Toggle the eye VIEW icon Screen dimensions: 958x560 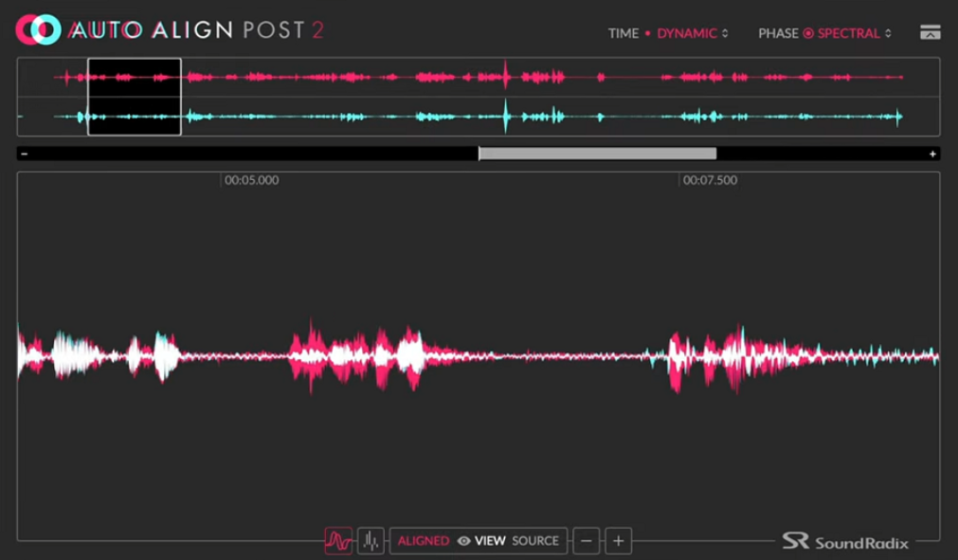pos(463,540)
